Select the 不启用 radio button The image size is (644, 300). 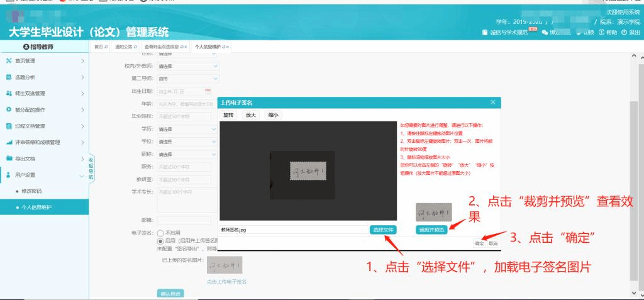tap(160, 233)
